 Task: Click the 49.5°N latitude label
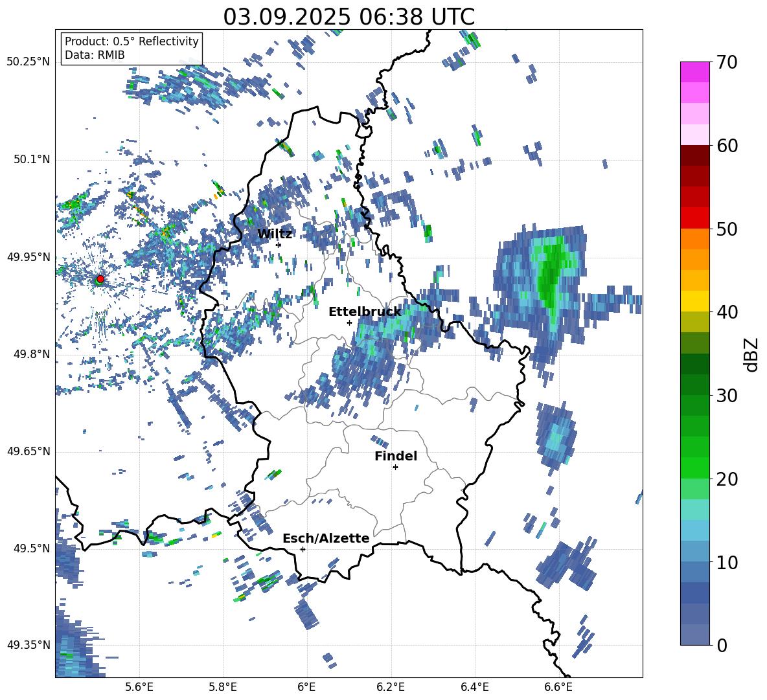[31, 548]
